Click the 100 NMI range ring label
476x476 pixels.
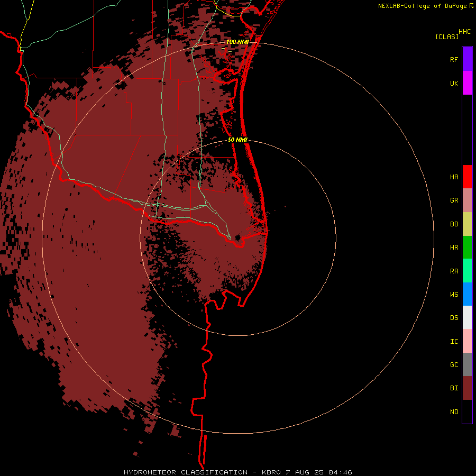pos(237,42)
